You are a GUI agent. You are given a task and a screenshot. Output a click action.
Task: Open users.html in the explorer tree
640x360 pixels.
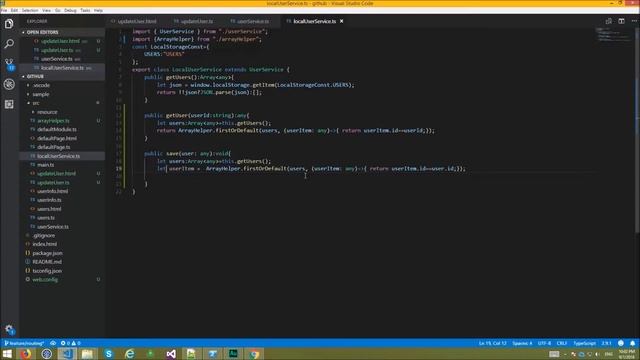(49, 209)
